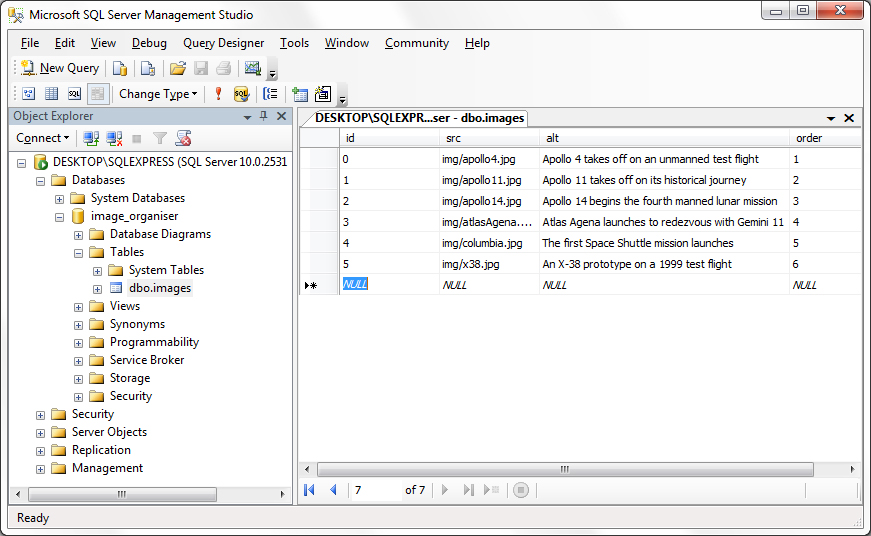Image resolution: width=871 pixels, height=536 pixels.
Task: Click the Filter funnel icon
Action: [x=160, y=138]
